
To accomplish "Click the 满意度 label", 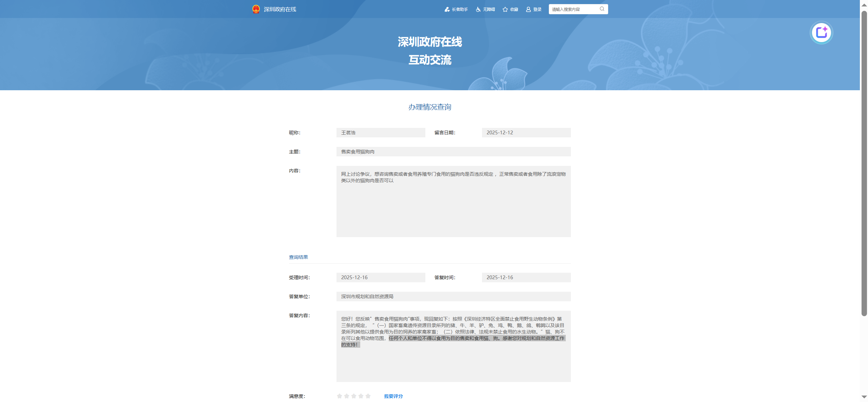I will pos(297,396).
